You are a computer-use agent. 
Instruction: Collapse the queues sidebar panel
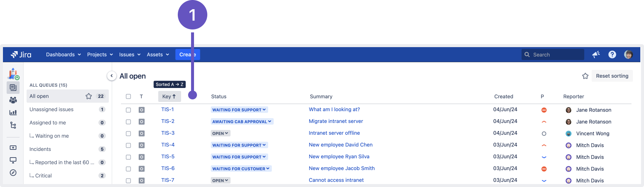tap(111, 76)
